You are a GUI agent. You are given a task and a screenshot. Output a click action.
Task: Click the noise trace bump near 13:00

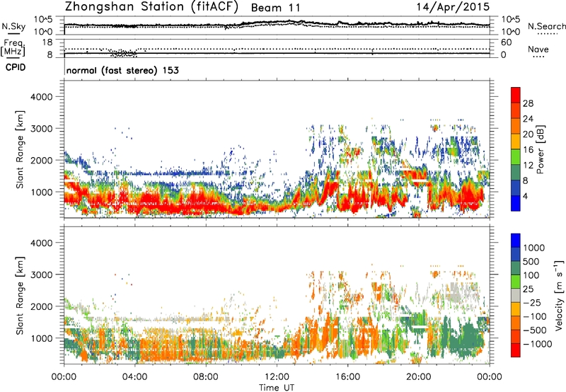(291, 22)
